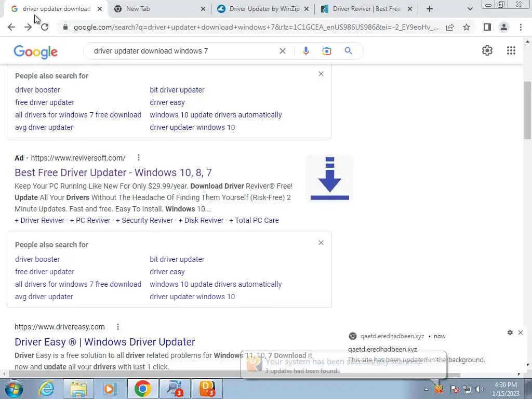The image size is (532, 399).
Task: Select the driver updater download tab
Action: coord(57,9)
